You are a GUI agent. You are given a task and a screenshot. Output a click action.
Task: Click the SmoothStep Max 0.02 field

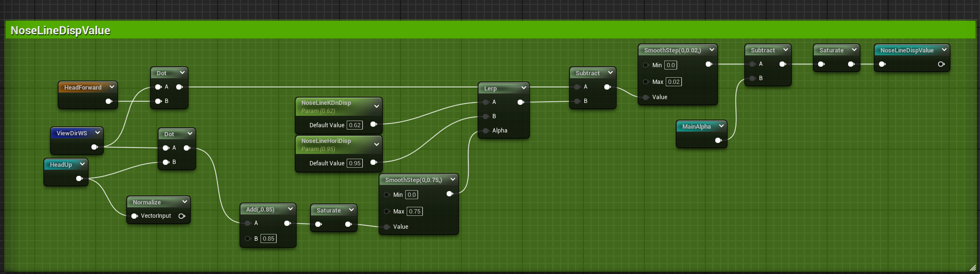tap(673, 82)
